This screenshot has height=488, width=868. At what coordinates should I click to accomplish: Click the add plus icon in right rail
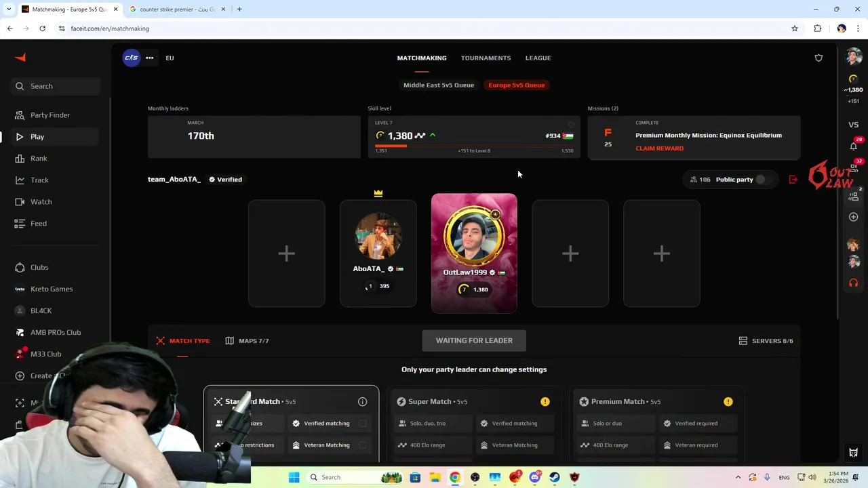pos(853,217)
